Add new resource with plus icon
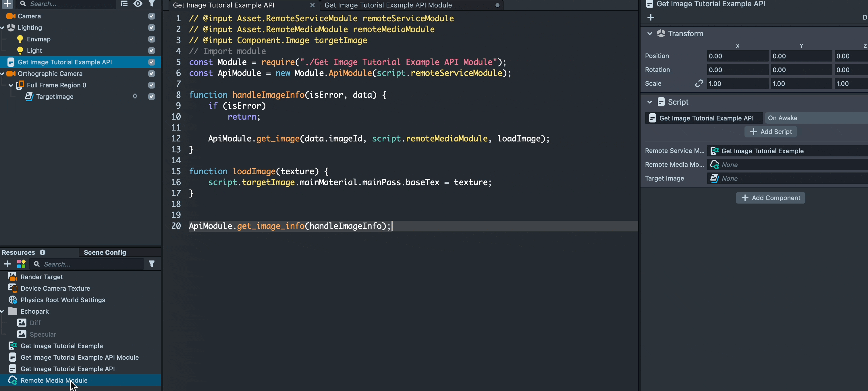The width and height of the screenshot is (868, 391). pyautogui.click(x=7, y=264)
